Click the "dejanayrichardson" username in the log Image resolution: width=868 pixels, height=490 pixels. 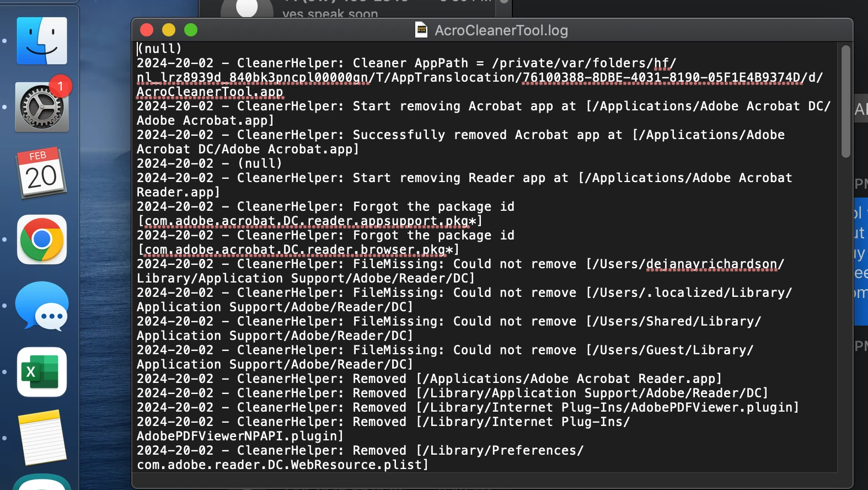click(711, 264)
